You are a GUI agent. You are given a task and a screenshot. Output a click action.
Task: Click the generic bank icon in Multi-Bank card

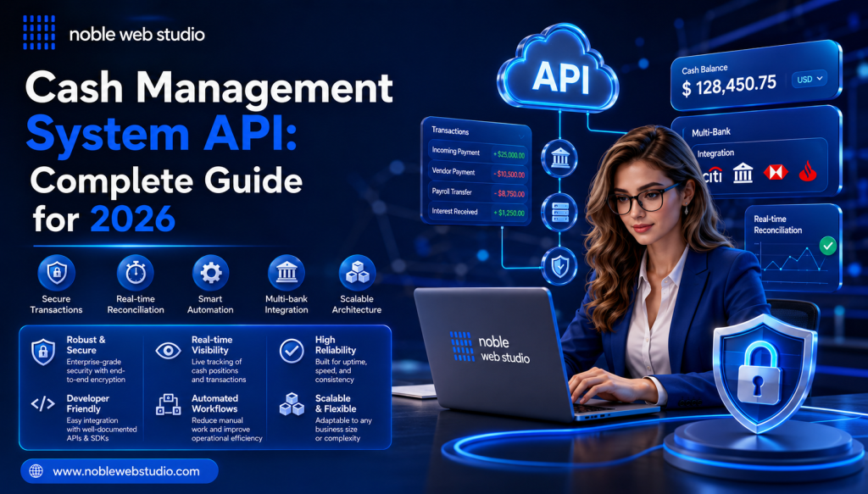(x=743, y=173)
